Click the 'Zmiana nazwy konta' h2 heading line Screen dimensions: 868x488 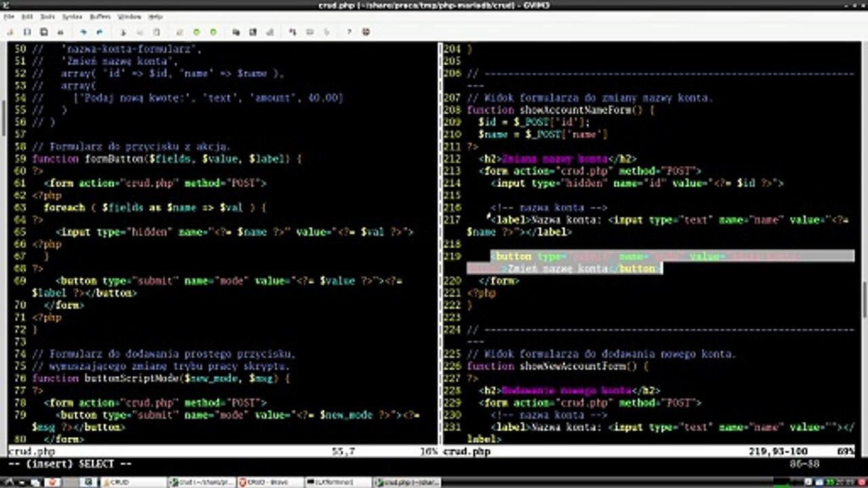(557, 159)
